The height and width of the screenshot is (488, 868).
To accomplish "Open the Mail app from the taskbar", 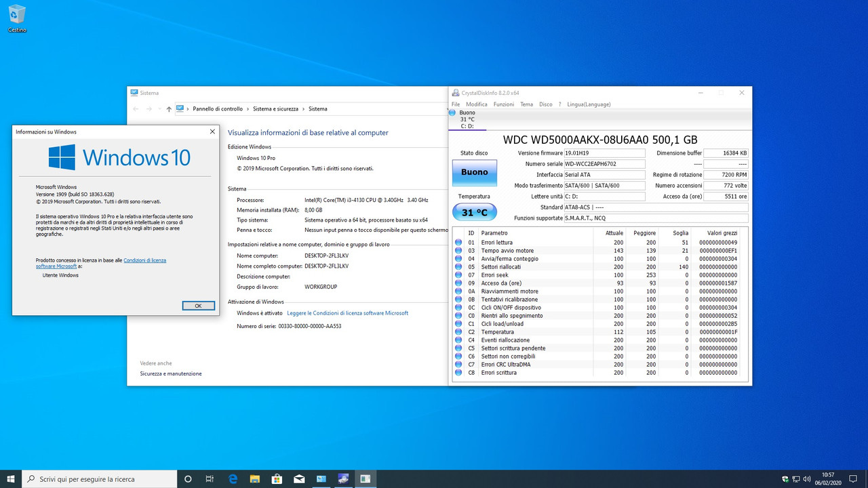I will pyautogui.click(x=299, y=479).
